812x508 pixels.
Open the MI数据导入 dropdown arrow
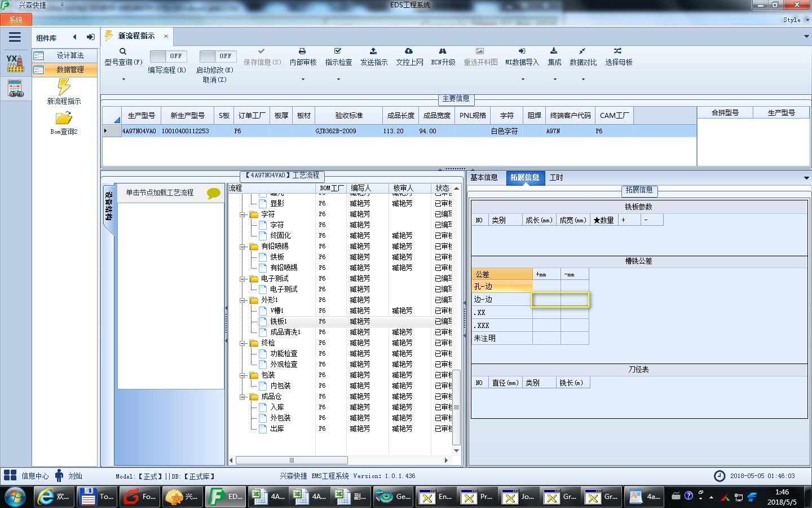(x=522, y=80)
